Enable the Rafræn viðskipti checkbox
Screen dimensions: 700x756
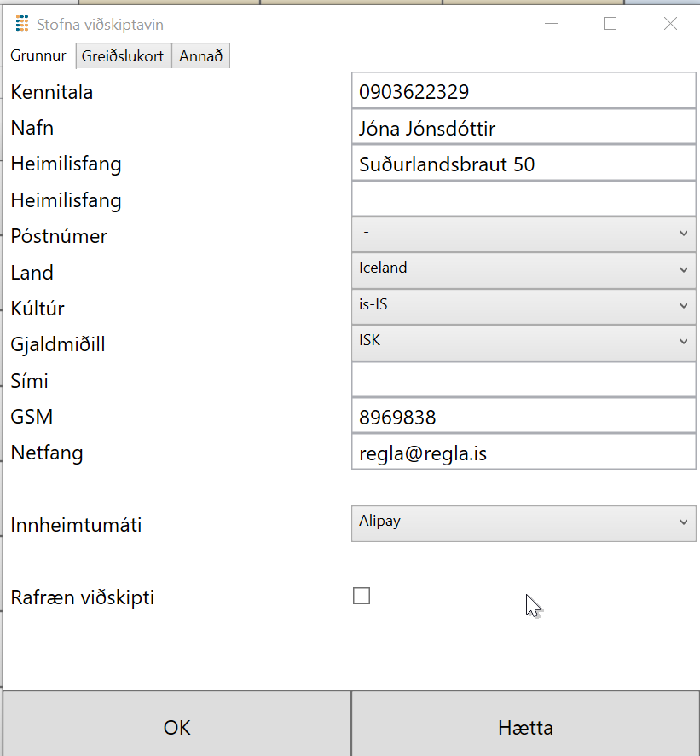point(361,596)
